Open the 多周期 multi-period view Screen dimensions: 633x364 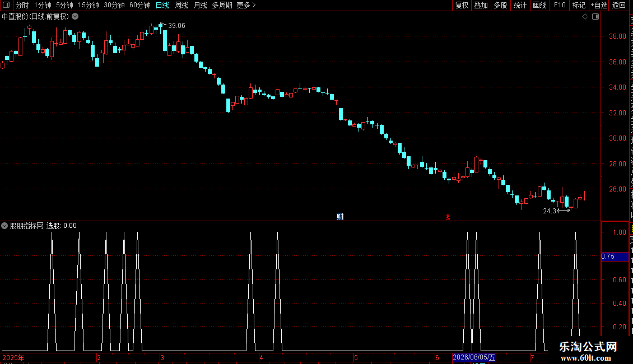point(222,5)
